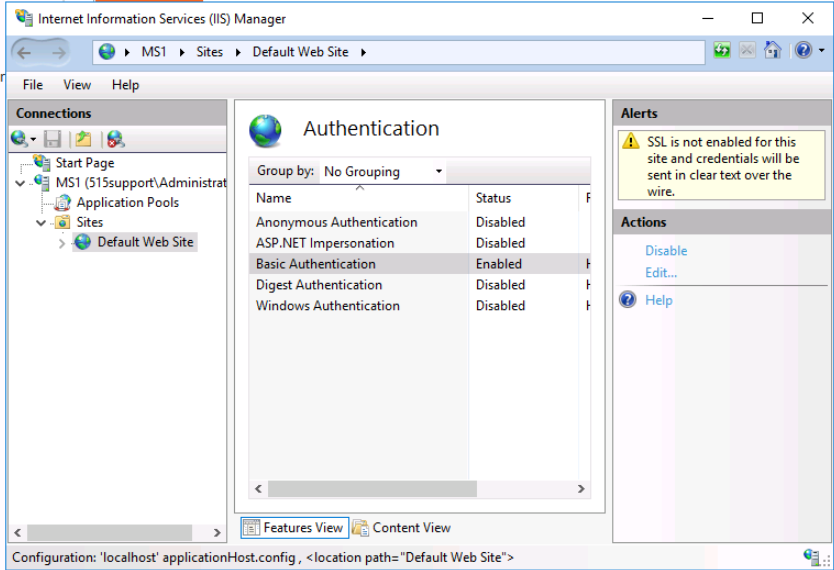Switch to the Features View tab
834x570 pixels.
[295, 527]
